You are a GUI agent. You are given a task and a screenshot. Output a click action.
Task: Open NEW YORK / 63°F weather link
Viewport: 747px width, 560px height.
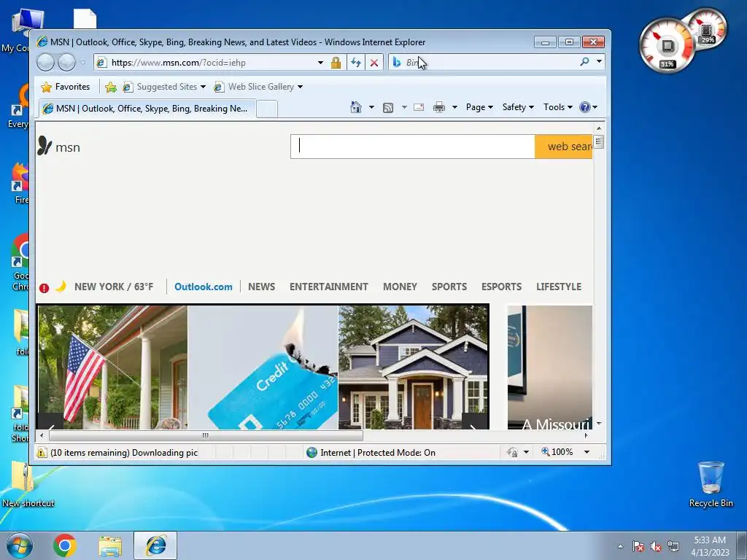tap(114, 287)
